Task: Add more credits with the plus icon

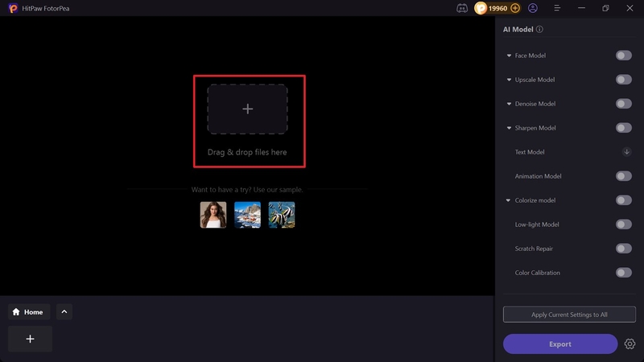Action: (515, 8)
